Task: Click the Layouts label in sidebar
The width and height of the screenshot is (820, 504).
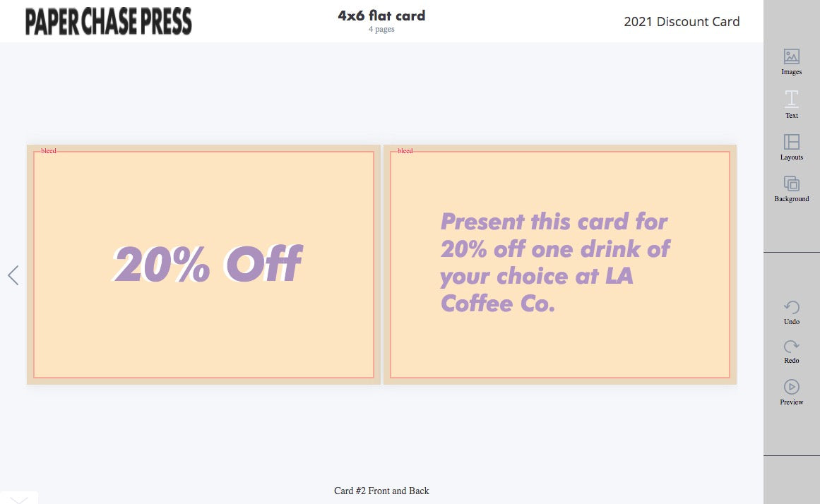Action: (791, 157)
